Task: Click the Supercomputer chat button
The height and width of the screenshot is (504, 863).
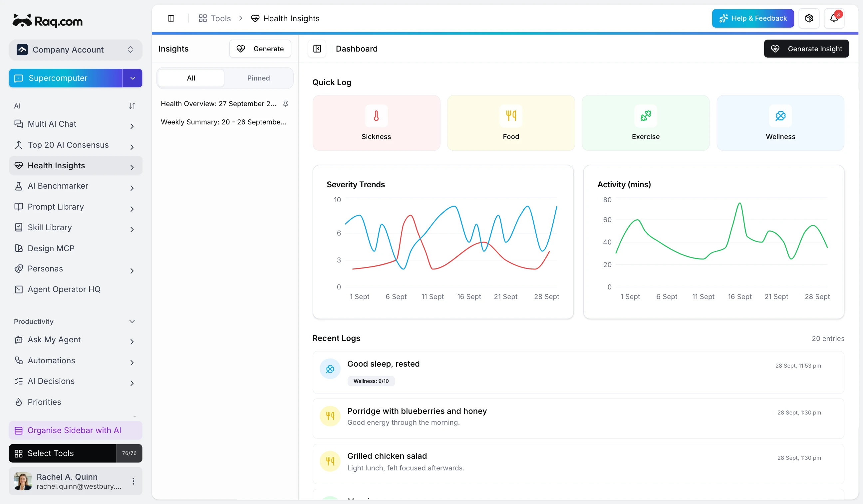Action: click(65, 78)
